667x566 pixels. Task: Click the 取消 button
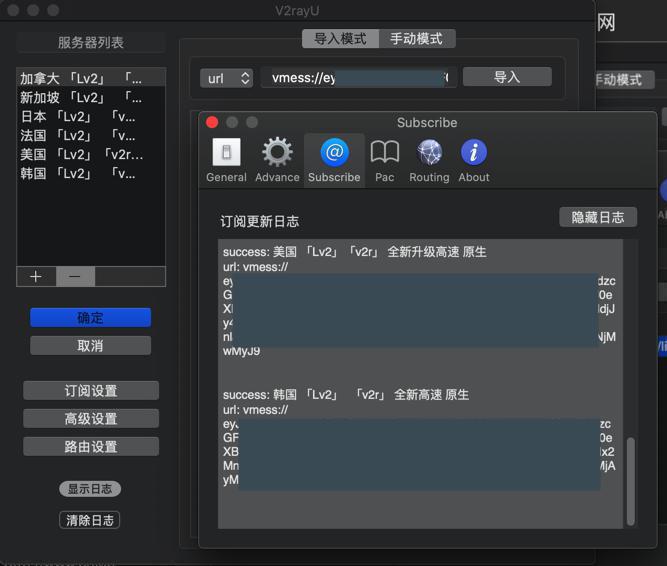pyautogui.click(x=91, y=345)
